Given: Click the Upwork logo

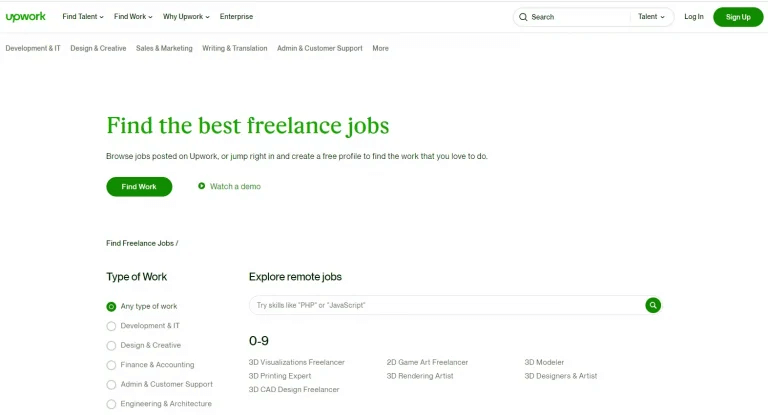Looking at the screenshot, I should [25, 17].
